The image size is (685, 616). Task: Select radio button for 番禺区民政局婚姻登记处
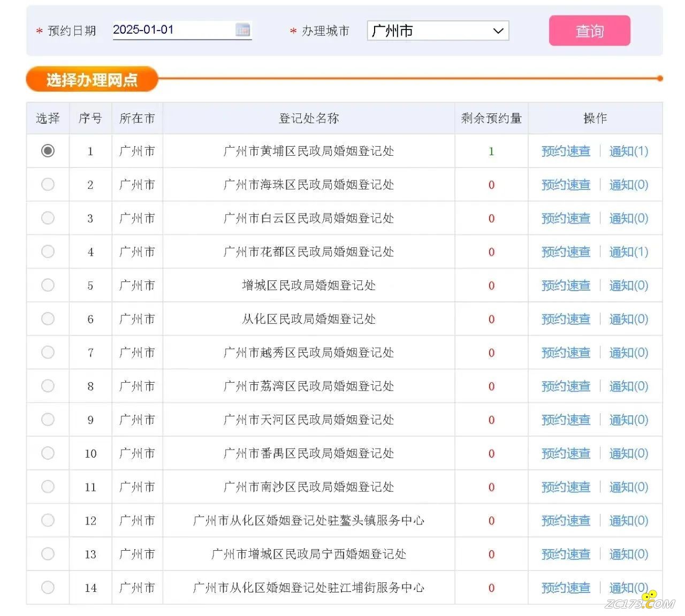pos(48,453)
